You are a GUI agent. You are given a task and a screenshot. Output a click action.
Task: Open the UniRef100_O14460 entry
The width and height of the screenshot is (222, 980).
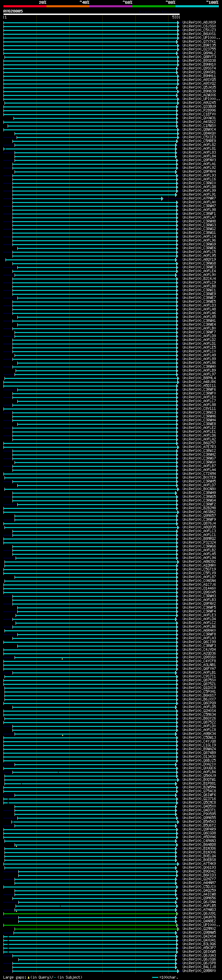tap(199, 588)
